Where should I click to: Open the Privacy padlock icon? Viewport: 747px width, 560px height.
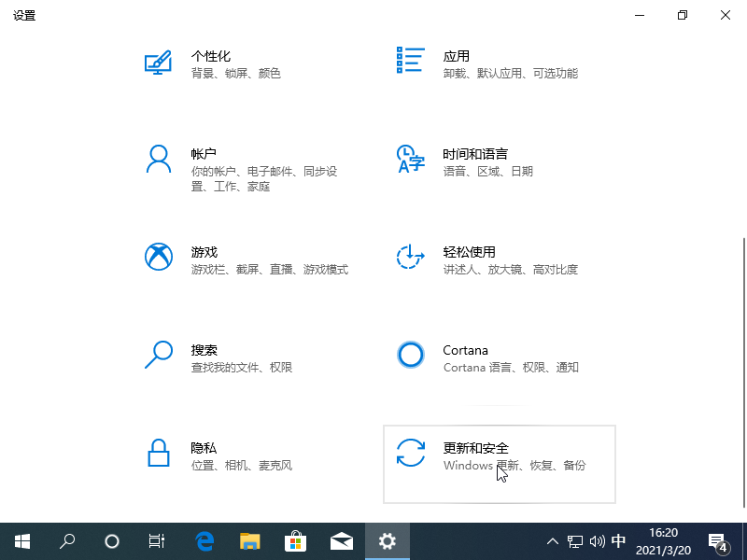click(x=158, y=454)
